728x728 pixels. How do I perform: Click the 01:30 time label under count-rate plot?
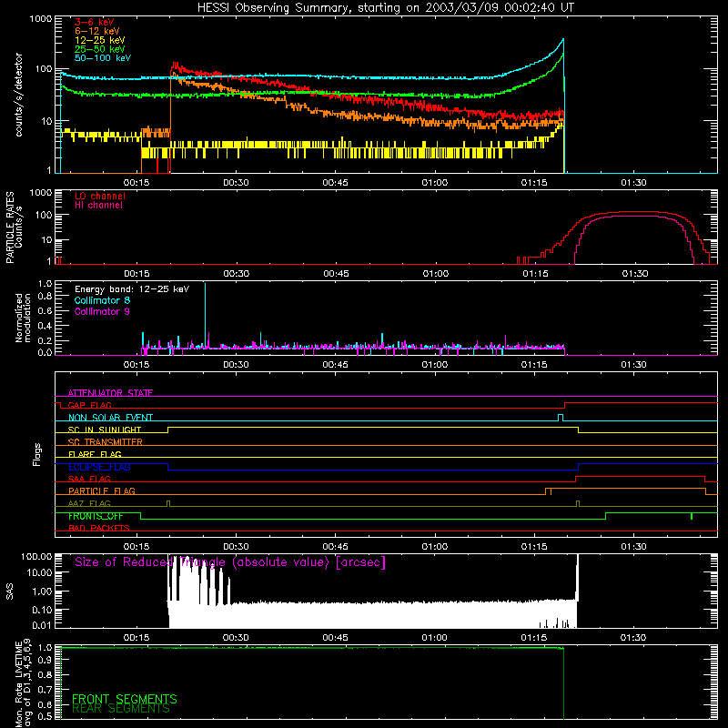click(x=633, y=183)
